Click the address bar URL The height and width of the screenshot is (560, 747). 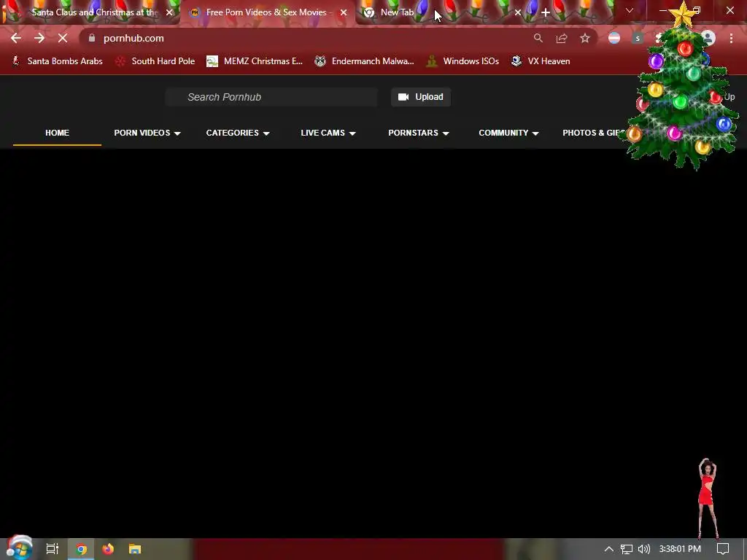133,38
